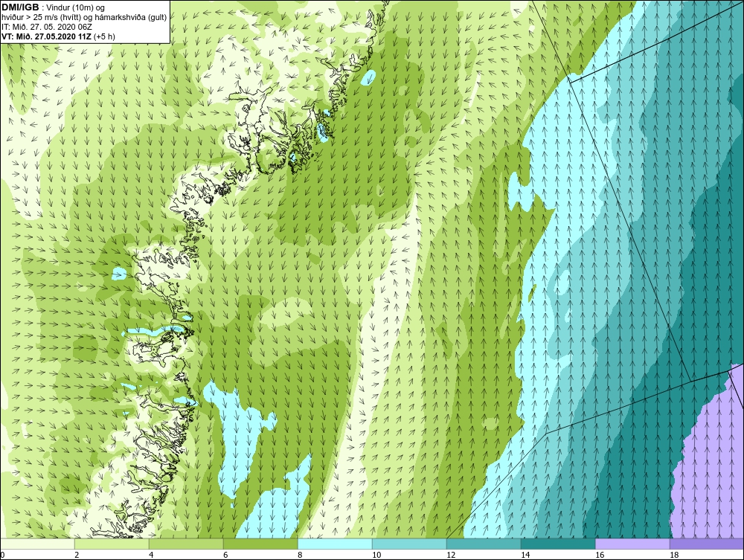The width and height of the screenshot is (744, 560).
Task: Click the 4–6 m/s green legend swatch
Action: pos(187,544)
